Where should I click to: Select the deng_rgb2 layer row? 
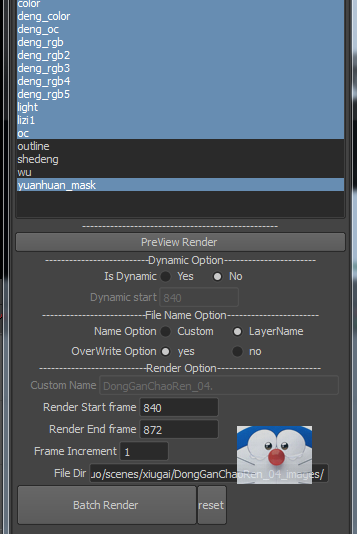point(180,55)
